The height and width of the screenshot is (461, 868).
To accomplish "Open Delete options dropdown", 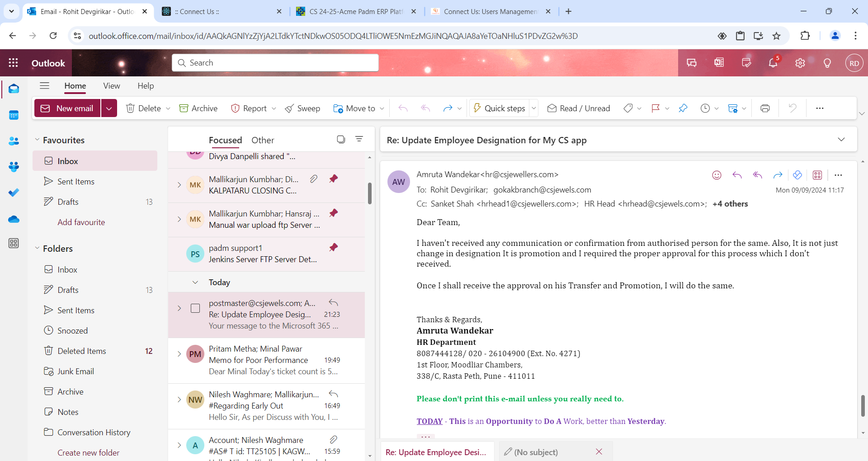I will 168,108.
